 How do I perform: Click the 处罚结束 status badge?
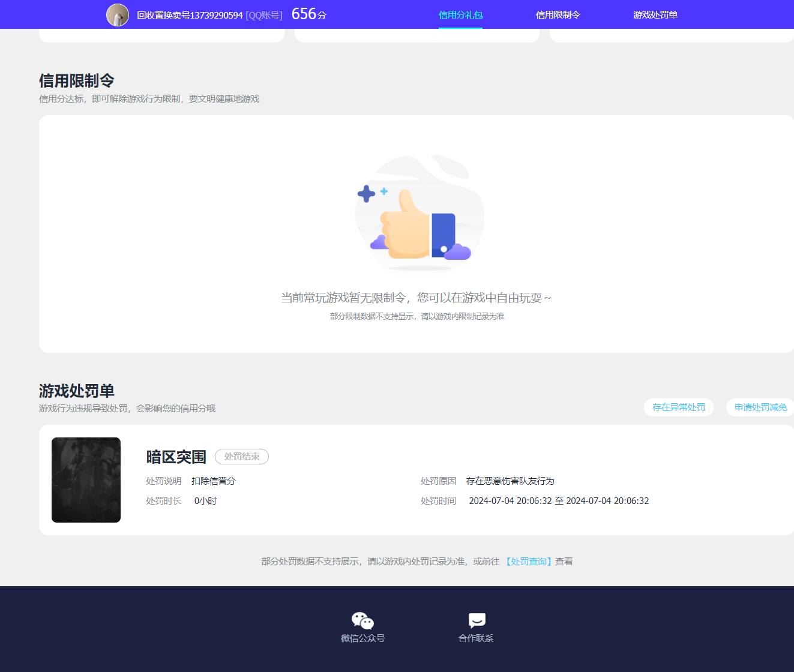point(241,457)
